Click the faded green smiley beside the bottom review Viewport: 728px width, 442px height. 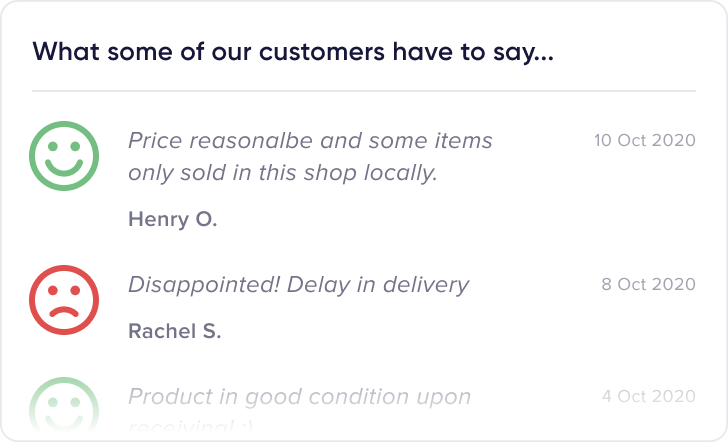(x=64, y=408)
